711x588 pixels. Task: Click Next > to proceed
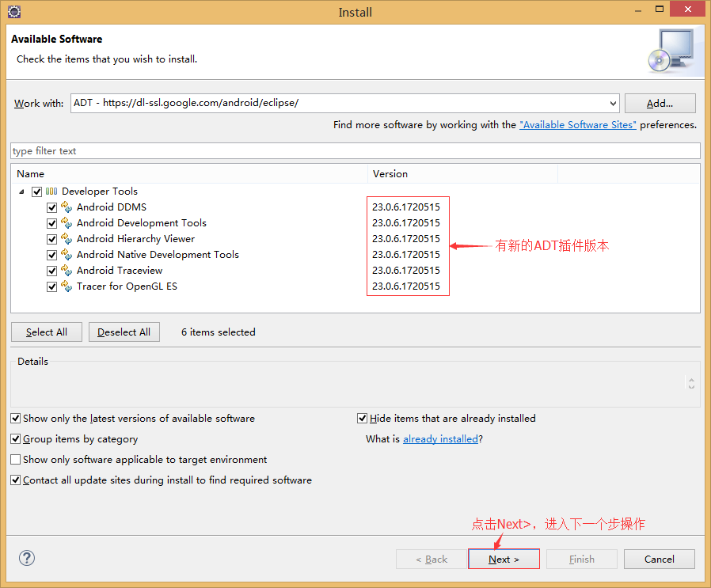tap(504, 559)
